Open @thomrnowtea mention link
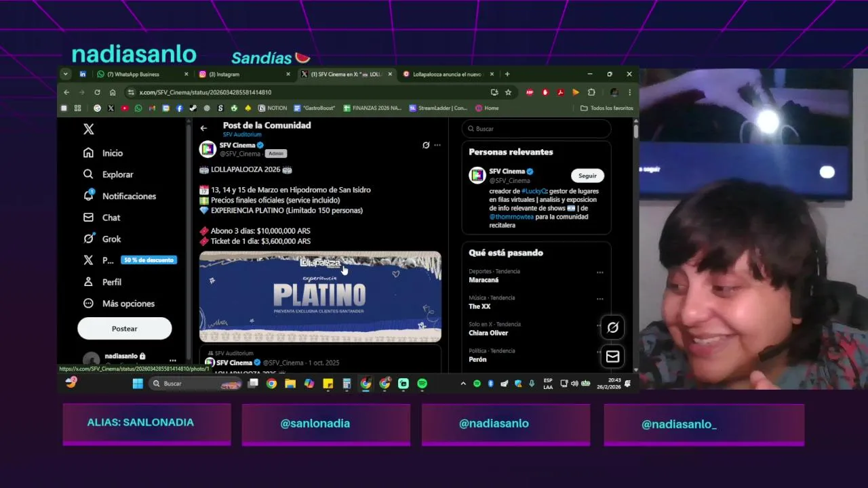Image resolution: width=868 pixels, height=488 pixels. point(511,217)
